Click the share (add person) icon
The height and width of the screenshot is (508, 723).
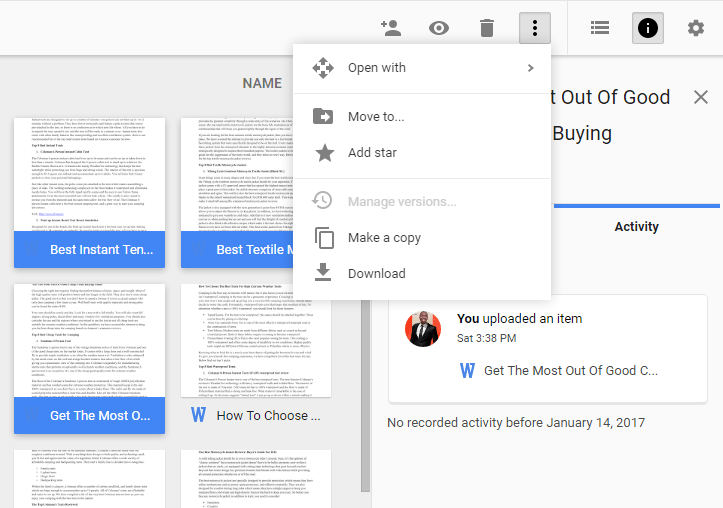point(391,28)
